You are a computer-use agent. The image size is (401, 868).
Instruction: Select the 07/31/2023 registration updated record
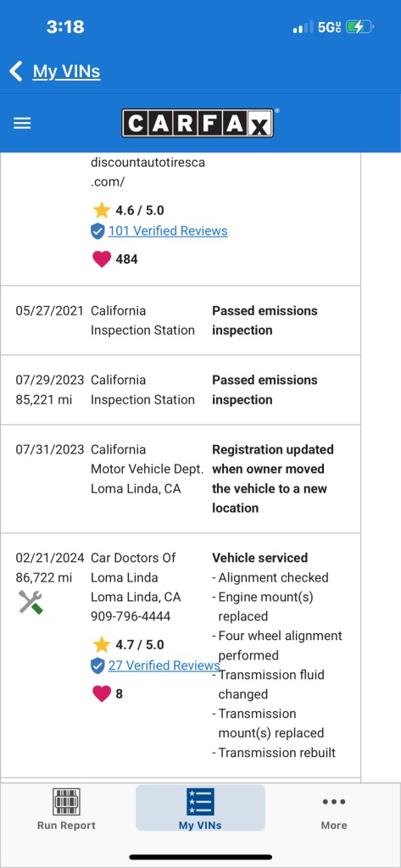pos(180,479)
